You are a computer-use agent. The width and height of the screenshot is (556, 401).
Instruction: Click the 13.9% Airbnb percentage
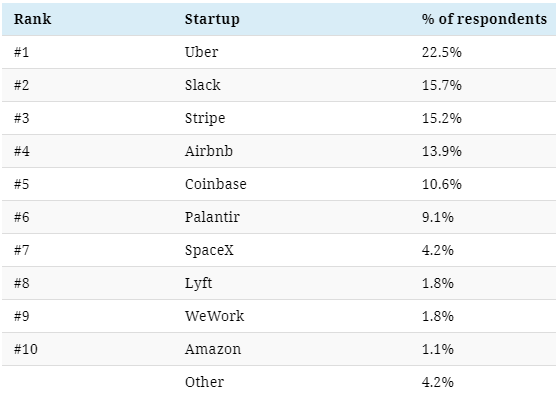[x=441, y=151]
